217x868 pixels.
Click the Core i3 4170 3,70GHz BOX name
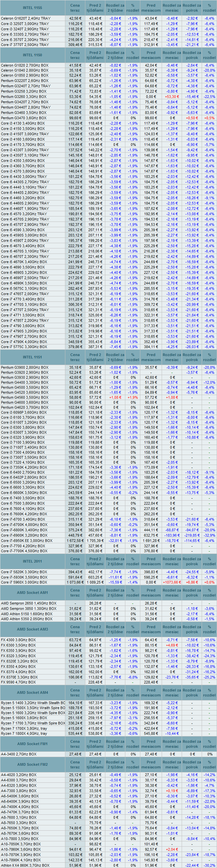[x=23, y=145]
